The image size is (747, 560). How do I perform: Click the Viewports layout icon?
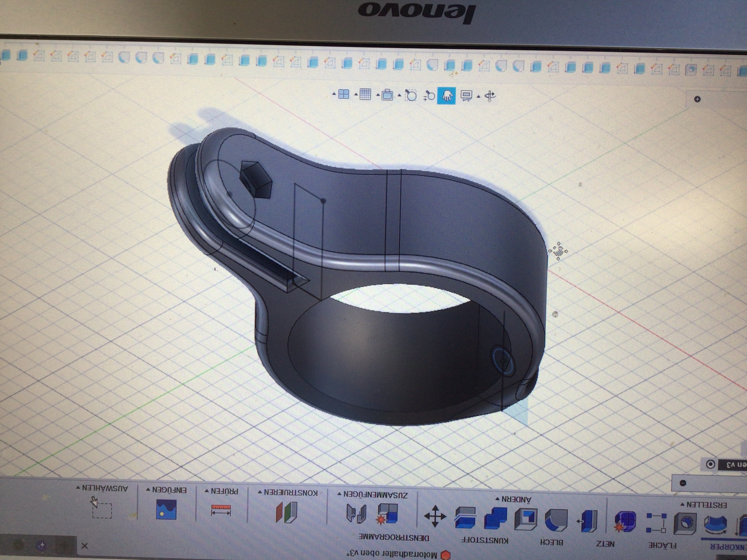pyautogui.click(x=344, y=94)
